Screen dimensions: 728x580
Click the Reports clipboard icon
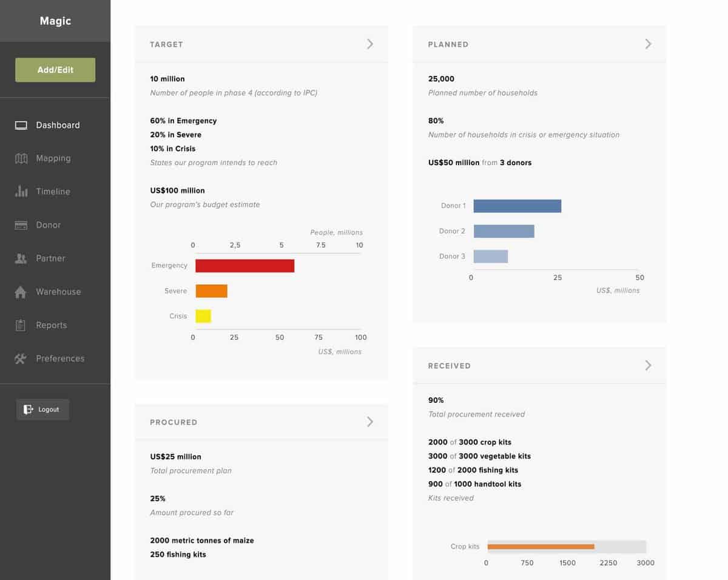(21, 325)
